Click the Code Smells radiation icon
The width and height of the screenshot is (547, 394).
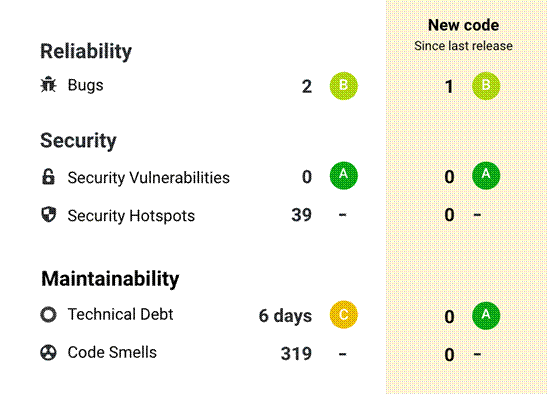48,352
